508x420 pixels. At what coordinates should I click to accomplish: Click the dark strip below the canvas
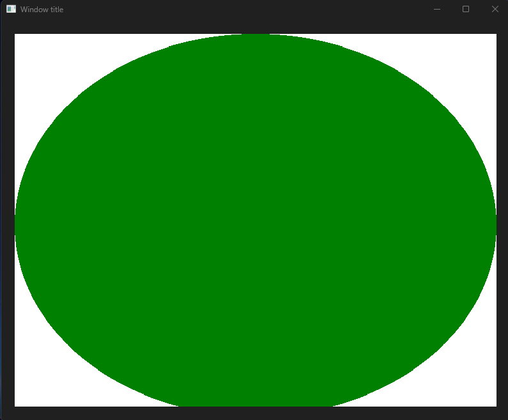point(256,413)
